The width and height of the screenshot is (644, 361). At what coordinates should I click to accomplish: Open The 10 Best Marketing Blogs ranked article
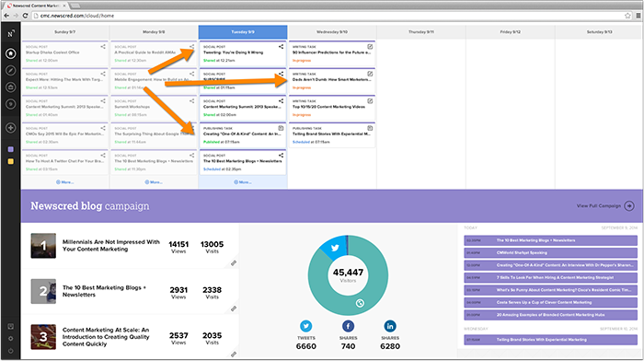pyautogui.click(x=104, y=291)
